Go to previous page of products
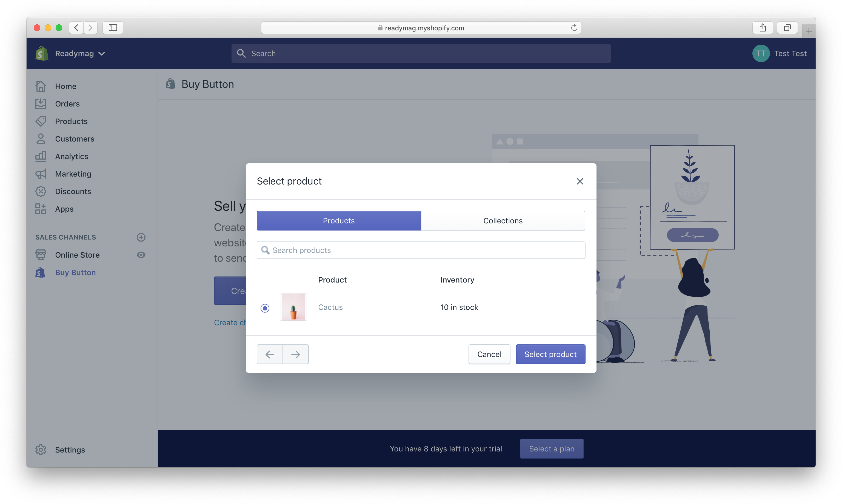The height and width of the screenshot is (504, 842). pyautogui.click(x=270, y=354)
